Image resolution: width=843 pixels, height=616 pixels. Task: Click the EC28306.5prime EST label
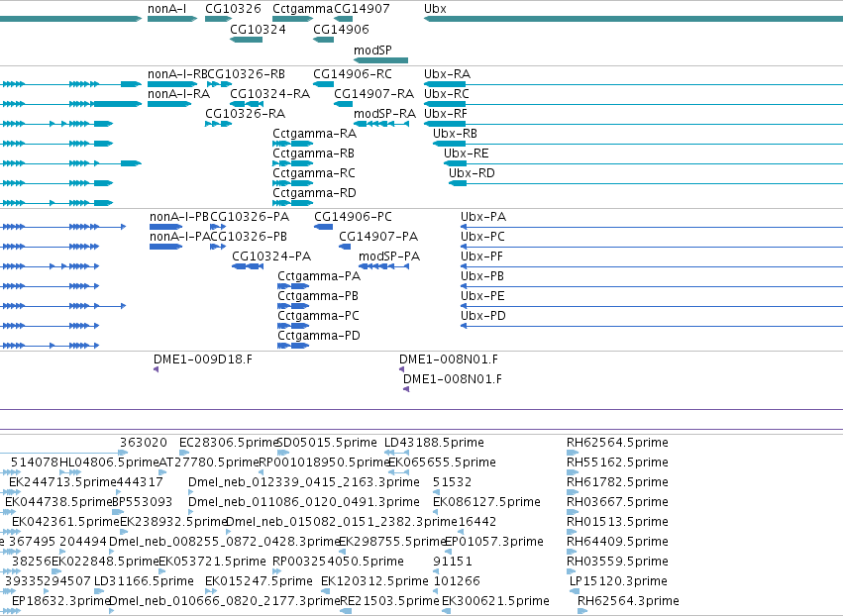coord(229,443)
